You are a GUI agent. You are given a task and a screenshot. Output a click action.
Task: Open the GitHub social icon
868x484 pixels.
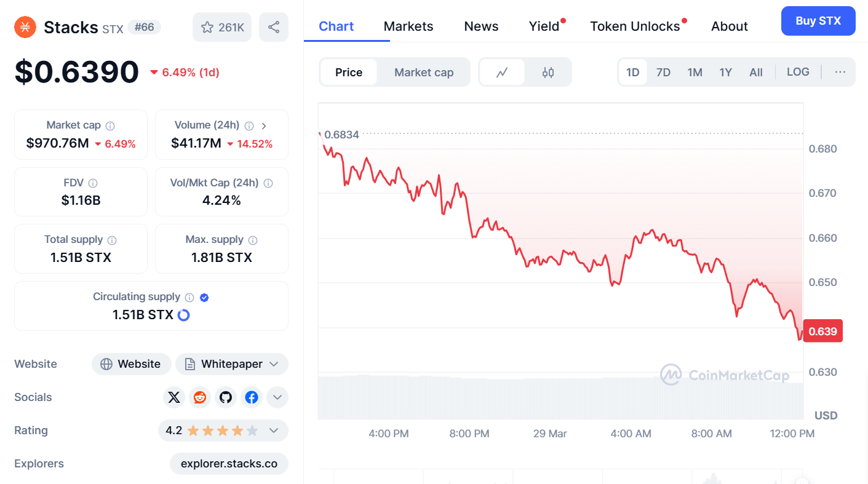(x=226, y=397)
